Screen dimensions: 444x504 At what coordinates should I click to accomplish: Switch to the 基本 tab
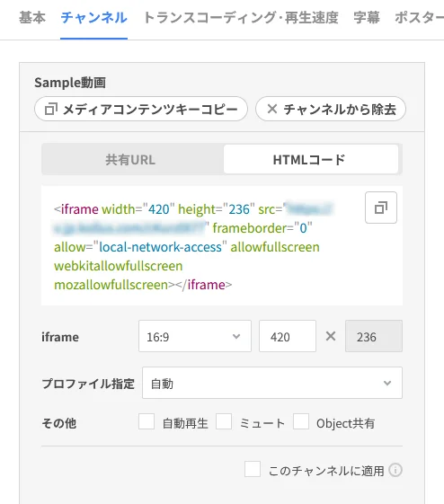tap(32, 18)
